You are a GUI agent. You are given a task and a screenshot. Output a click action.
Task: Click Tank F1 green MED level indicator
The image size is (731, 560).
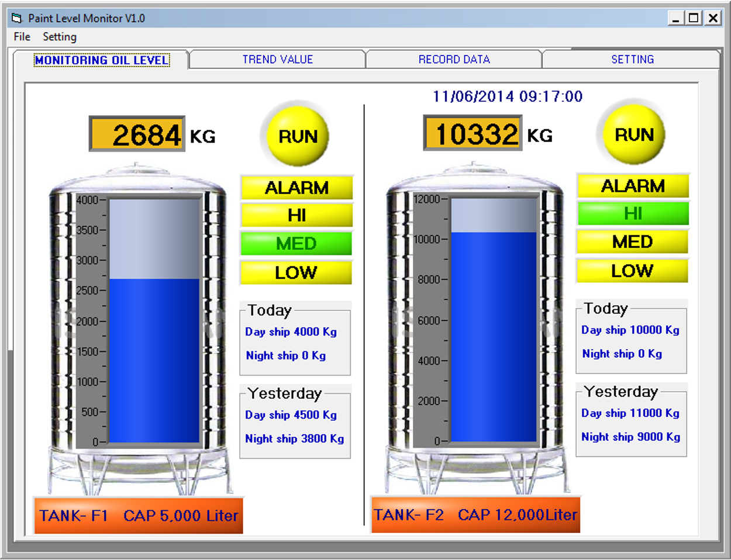(296, 244)
